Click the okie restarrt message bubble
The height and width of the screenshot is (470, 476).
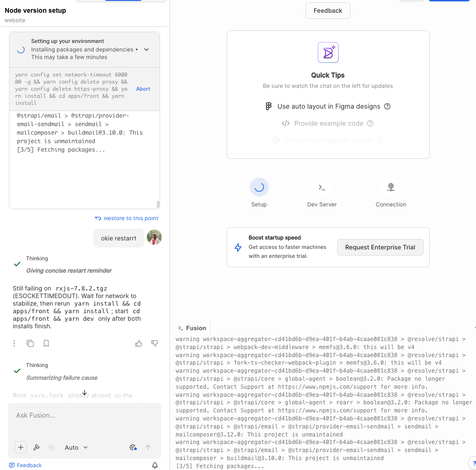tap(119, 239)
